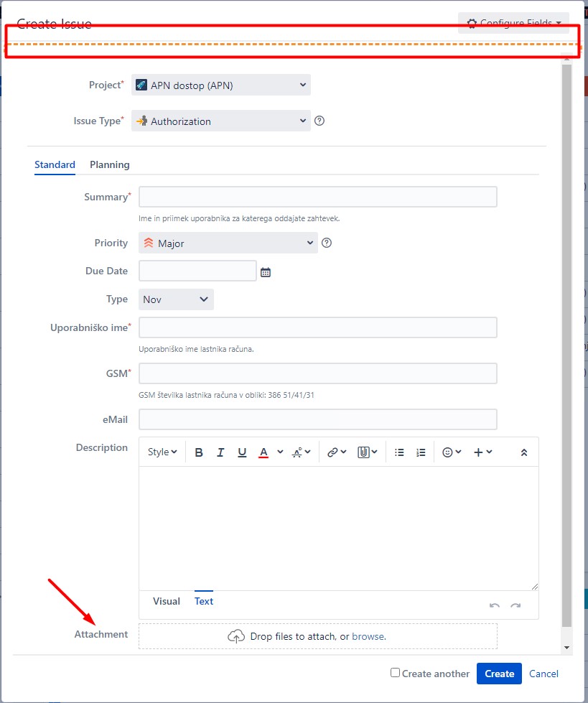This screenshot has width=588, height=703.
Task: Click the scrollbar down arrow
Action: (567, 648)
